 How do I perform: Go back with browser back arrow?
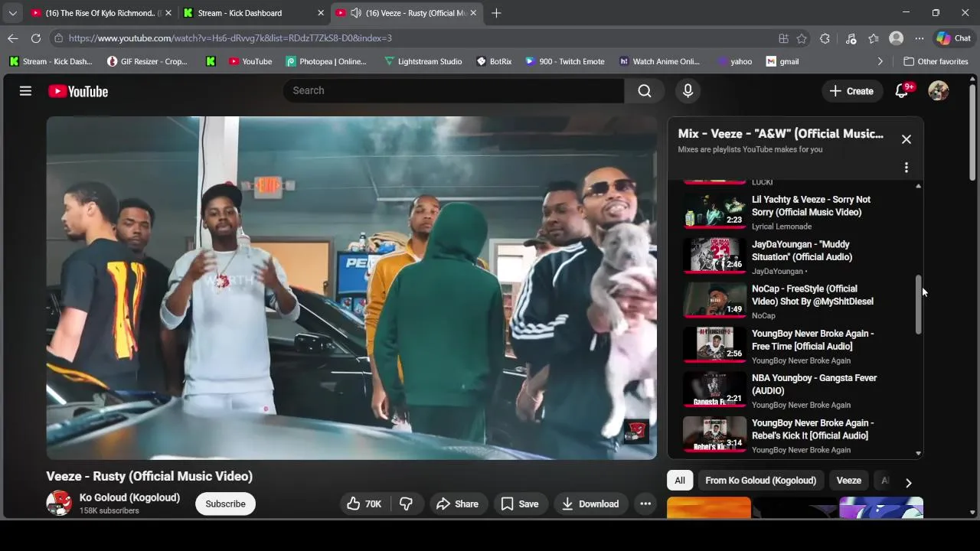[13, 38]
